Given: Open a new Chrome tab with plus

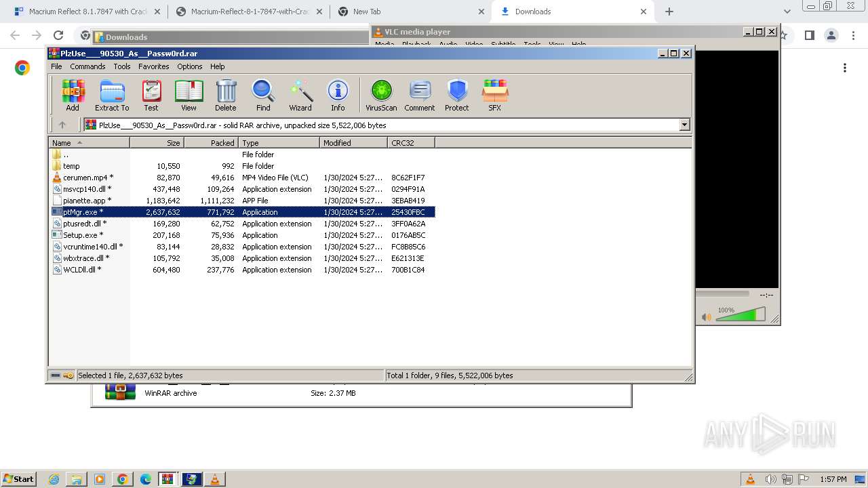Looking at the screenshot, I should click(669, 12).
